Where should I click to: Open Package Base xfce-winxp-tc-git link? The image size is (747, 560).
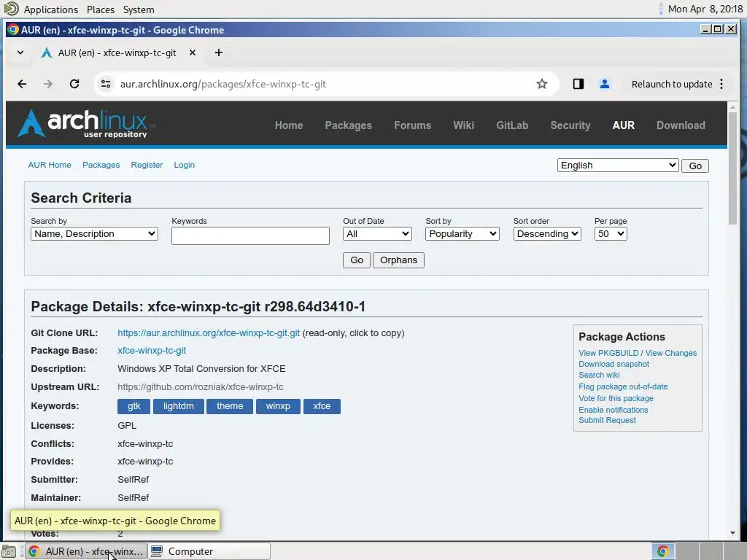152,351
